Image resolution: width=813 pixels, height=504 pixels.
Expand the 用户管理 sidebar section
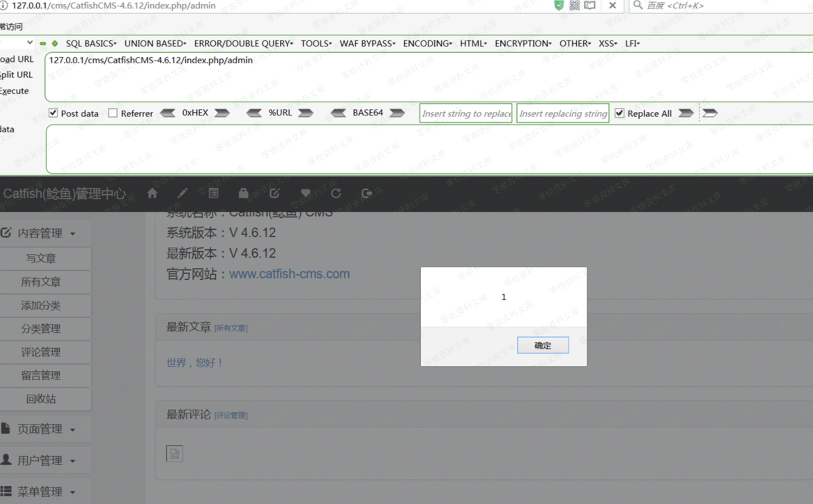[40, 460]
